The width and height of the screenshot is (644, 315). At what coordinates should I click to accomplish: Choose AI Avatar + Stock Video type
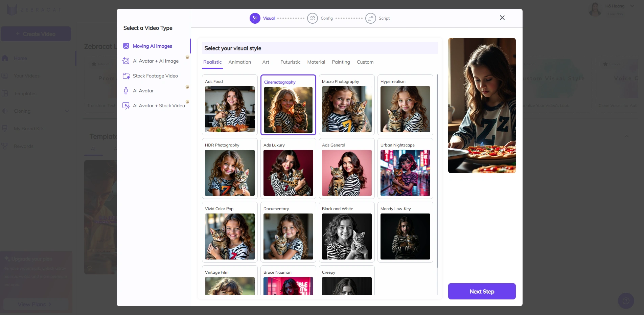point(154,106)
